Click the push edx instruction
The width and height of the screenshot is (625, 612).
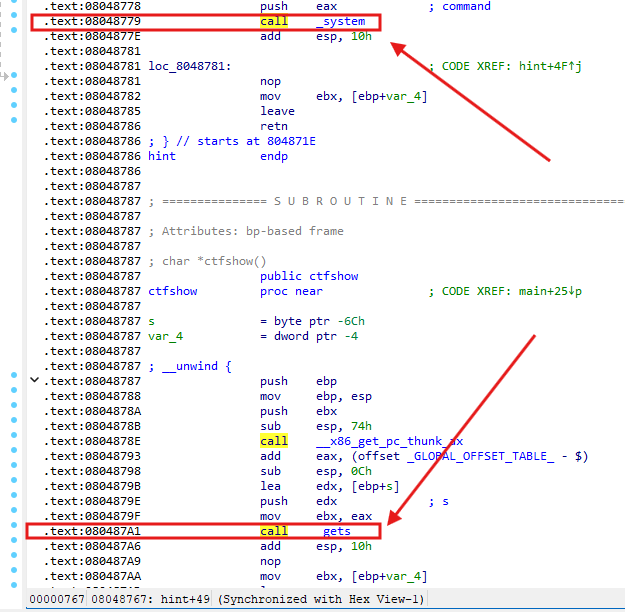pyautogui.click(x=299, y=502)
